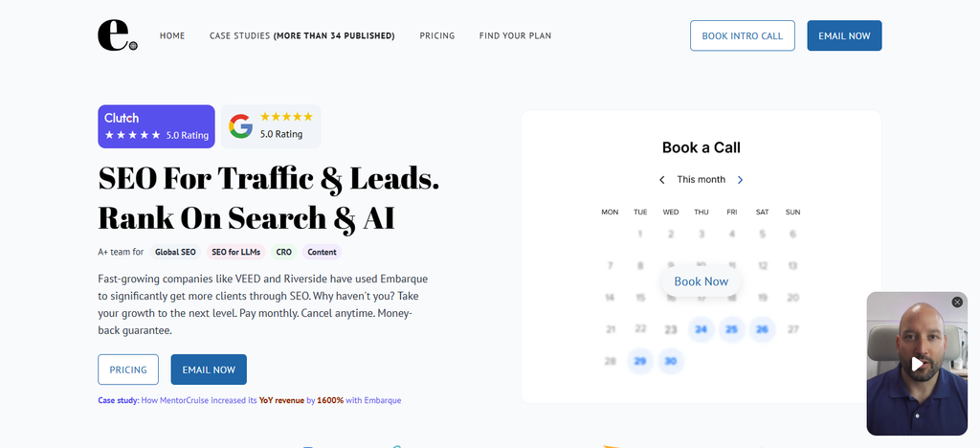Click the Book Intro Call button
The width and height of the screenshot is (980, 448).
pyautogui.click(x=743, y=35)
